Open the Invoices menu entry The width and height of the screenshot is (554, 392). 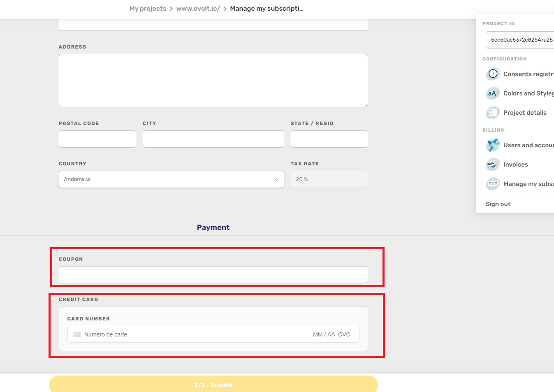coord(515,165)
